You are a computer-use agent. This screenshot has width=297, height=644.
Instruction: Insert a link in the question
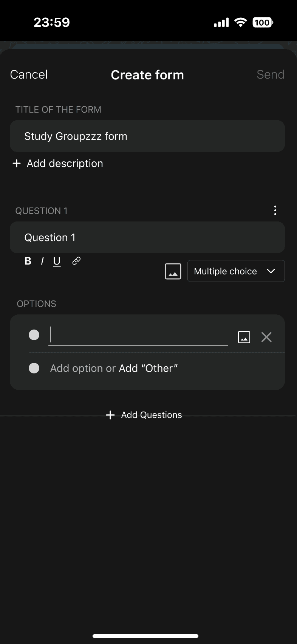click(76, 261)
